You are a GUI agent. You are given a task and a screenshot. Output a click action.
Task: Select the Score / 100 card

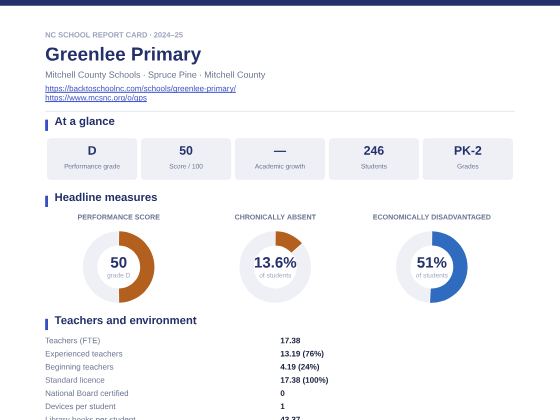tap(186, 159)
